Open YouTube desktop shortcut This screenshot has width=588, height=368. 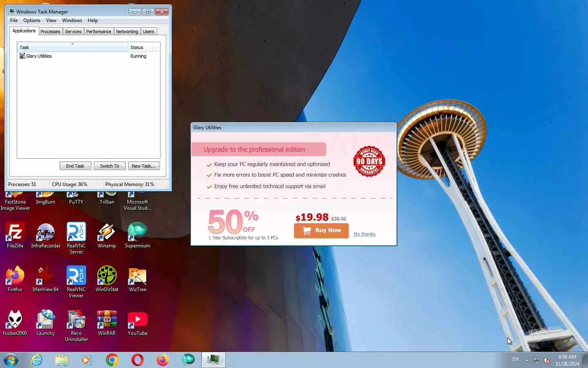pyautogui.click(x=138, y=323)
